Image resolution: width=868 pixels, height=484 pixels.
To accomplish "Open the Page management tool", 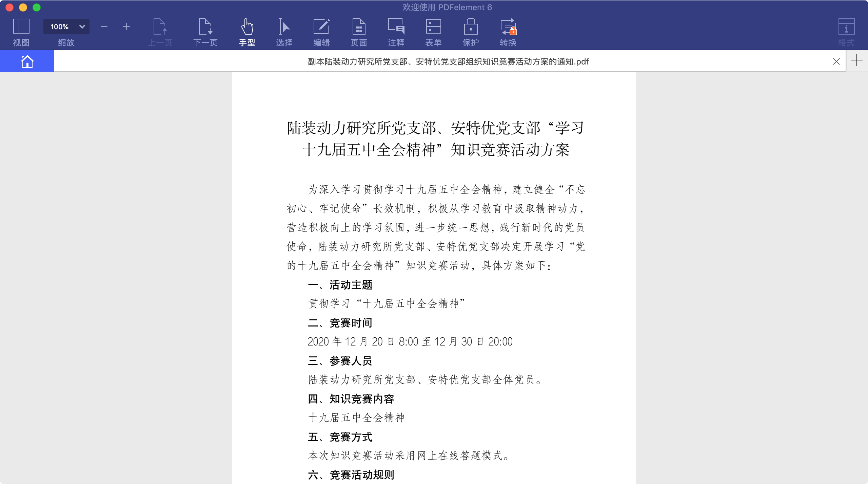I will [x=359, y=32].
